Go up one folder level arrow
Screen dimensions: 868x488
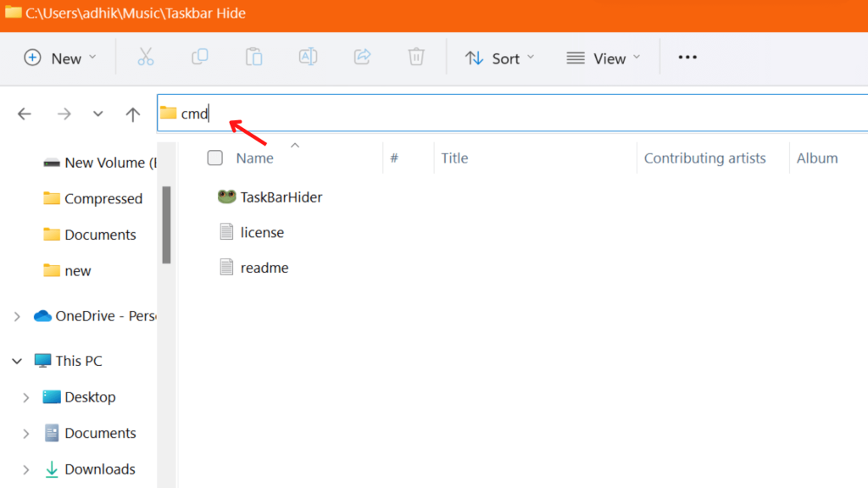pos(133,114)
